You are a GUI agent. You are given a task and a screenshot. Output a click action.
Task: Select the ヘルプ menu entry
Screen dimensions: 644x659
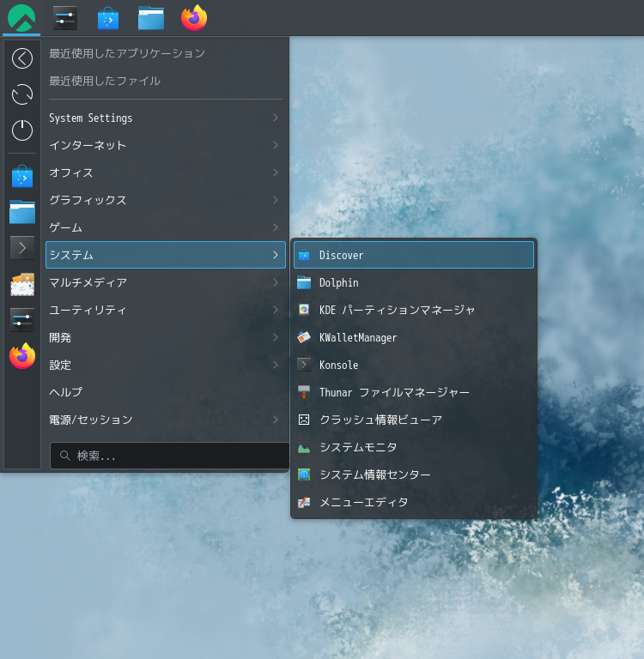166,392
